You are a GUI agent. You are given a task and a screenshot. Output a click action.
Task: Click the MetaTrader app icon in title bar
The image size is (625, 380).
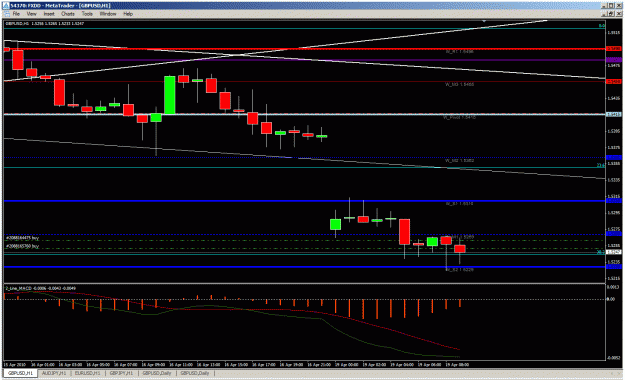pyautogui.click(x=6, y=6)
